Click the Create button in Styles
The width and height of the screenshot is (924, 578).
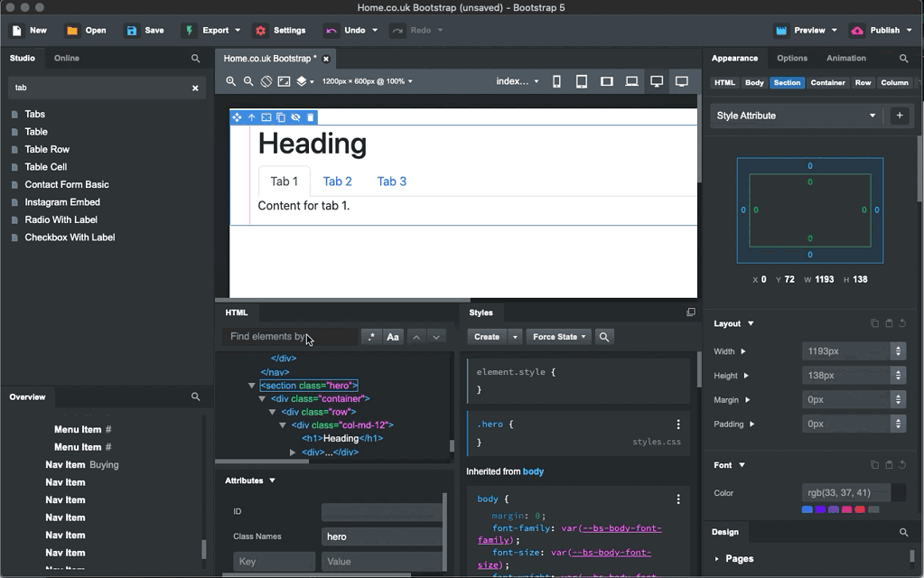pos(487,337)
